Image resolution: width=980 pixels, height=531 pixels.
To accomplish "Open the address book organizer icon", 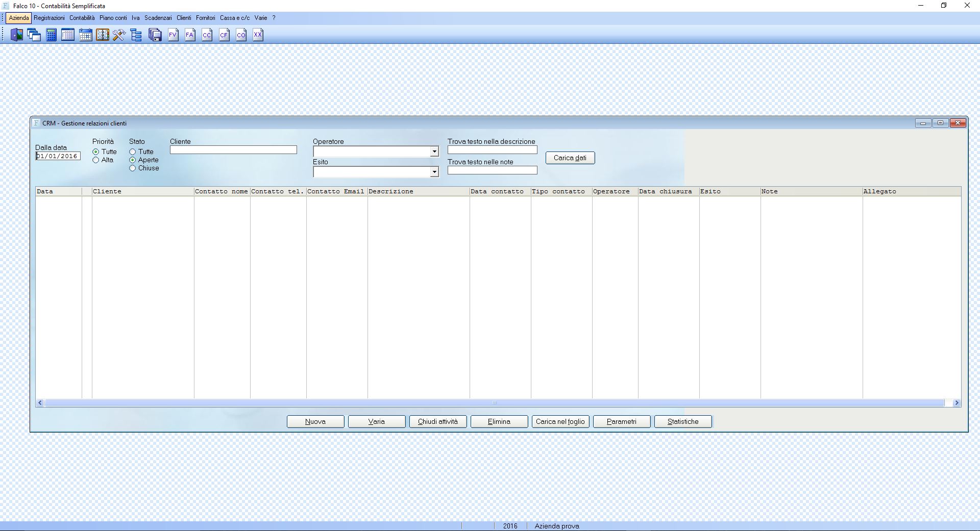I will [x=103, y=35].
